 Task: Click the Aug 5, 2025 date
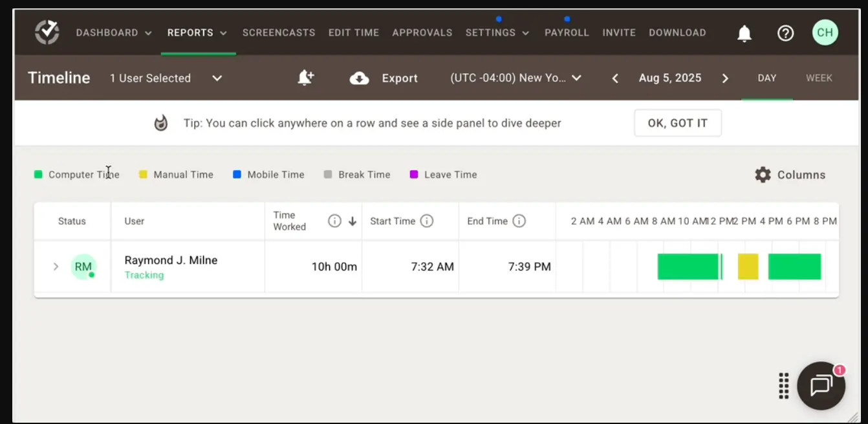coord(670,78)
